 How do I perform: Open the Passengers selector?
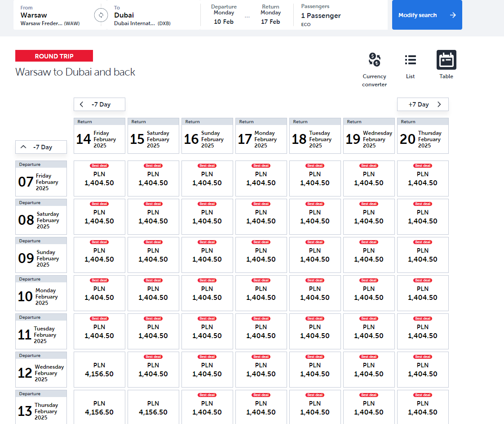340,15
